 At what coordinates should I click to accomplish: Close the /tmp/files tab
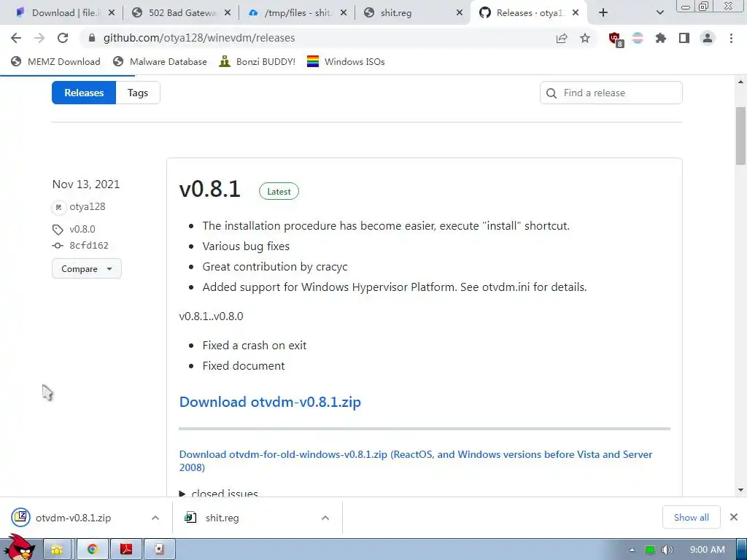(x=344, y=13)
